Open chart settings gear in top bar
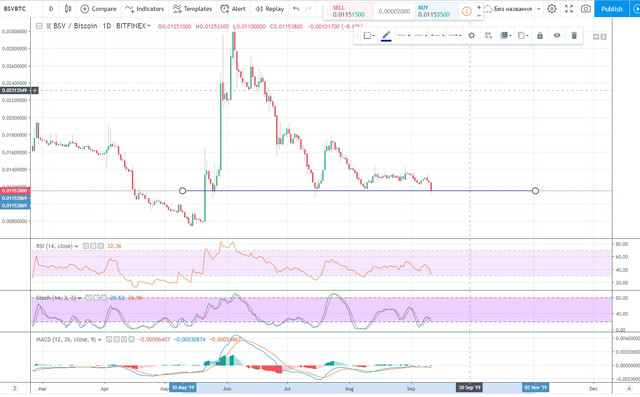Image resolution: width=640 pixels, height=397 pixels. pos(551,9)
